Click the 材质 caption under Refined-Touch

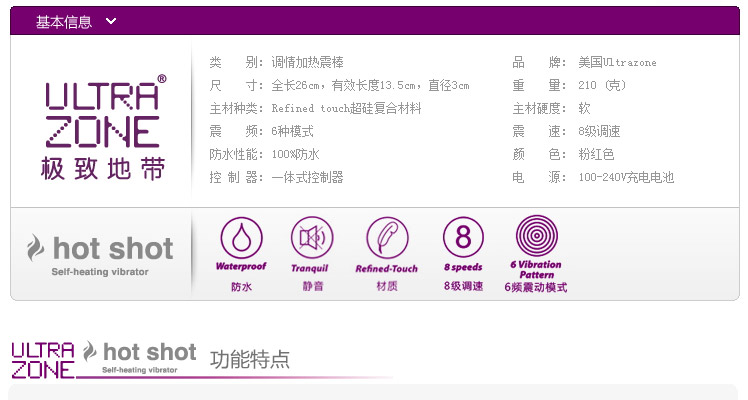[387, 286]
